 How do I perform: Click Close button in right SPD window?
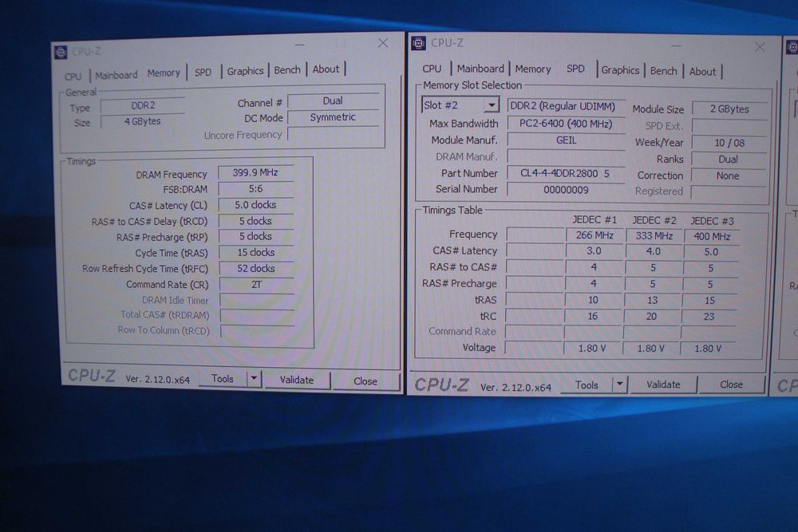click(x=731, y=384)
